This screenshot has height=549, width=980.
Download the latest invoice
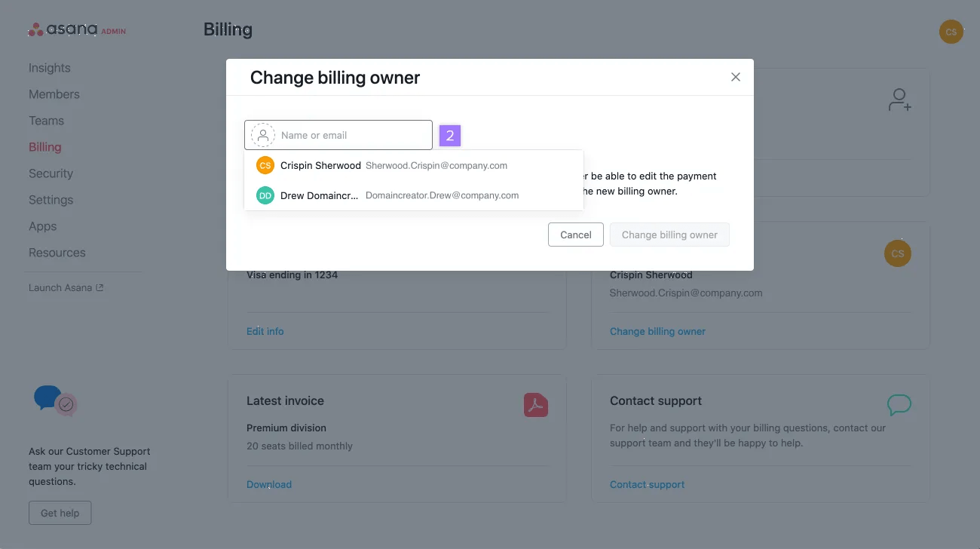tap(269, 484)
